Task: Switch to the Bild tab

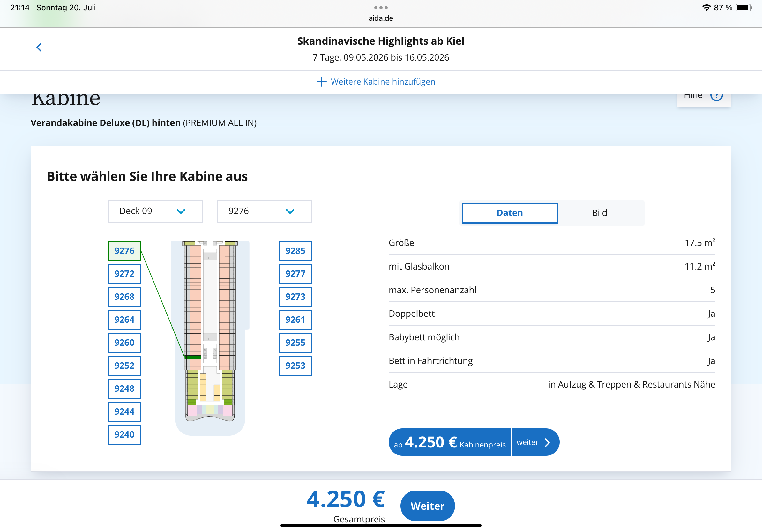Action: click(599, 213)
